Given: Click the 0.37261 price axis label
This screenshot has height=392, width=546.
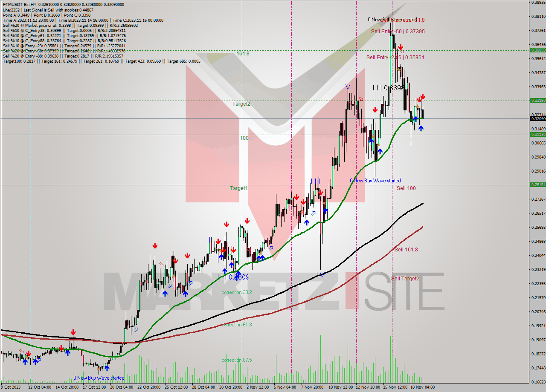Looking at the screenshot, I should click(538, 30).
